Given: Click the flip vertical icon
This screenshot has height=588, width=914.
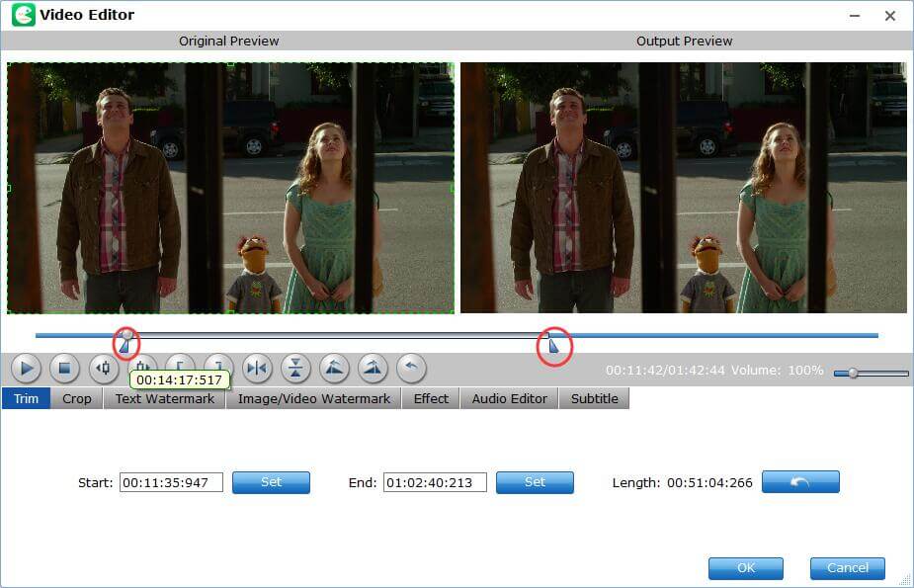Looking at the screenshot, I should coord(294,369).
